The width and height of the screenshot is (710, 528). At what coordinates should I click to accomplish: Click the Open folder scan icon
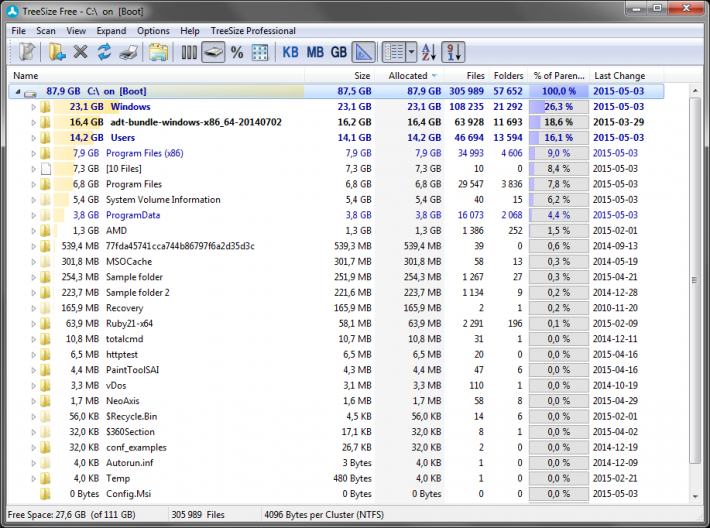[57, 52]
